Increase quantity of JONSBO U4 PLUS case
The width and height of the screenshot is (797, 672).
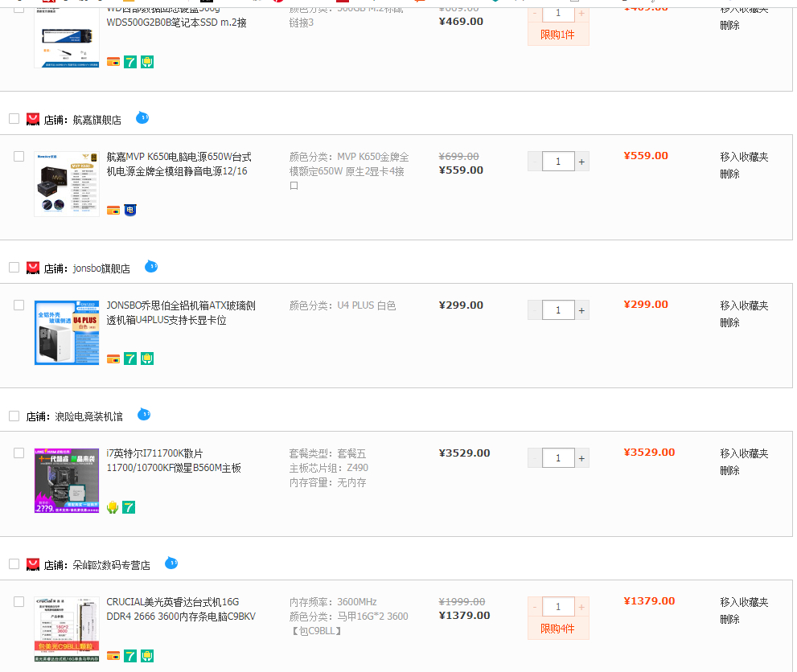pyautogui.click(x=582, y=310)
